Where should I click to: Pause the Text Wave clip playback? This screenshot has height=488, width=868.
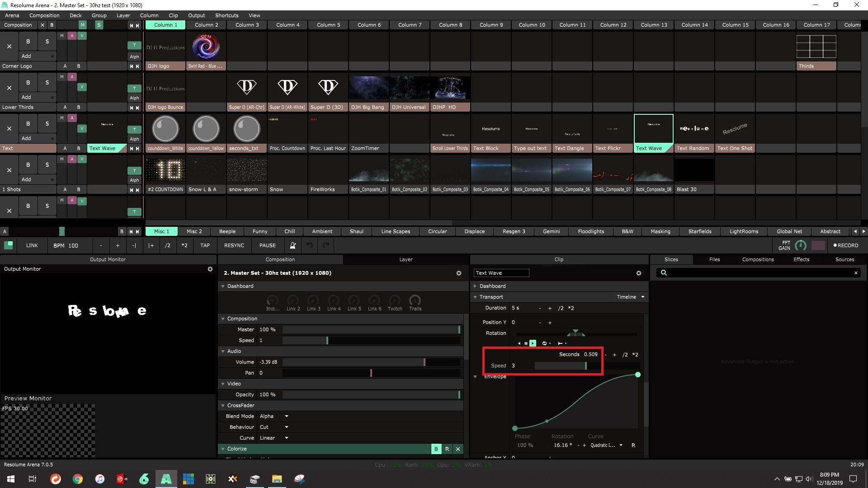[526, 343]
